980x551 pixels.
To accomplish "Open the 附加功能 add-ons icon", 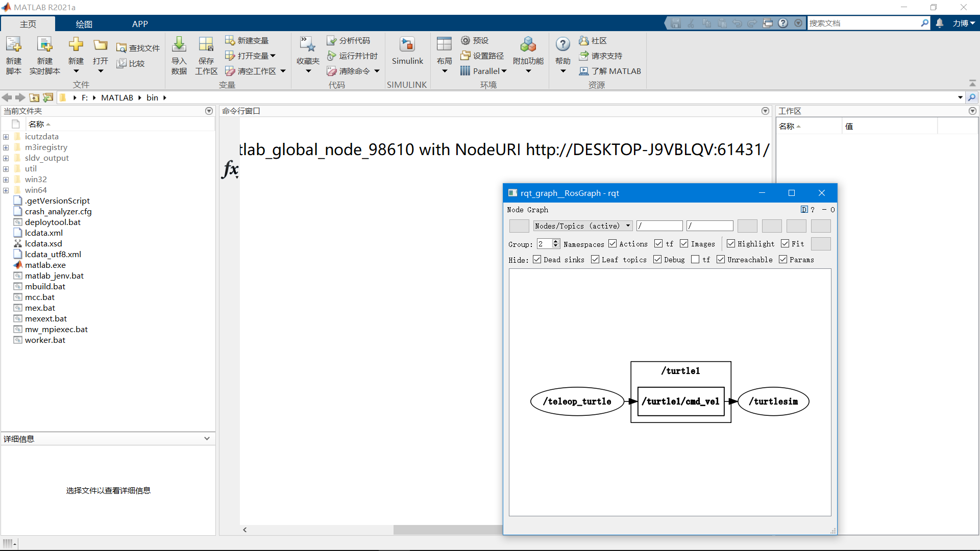I will (x=528, y=45).
